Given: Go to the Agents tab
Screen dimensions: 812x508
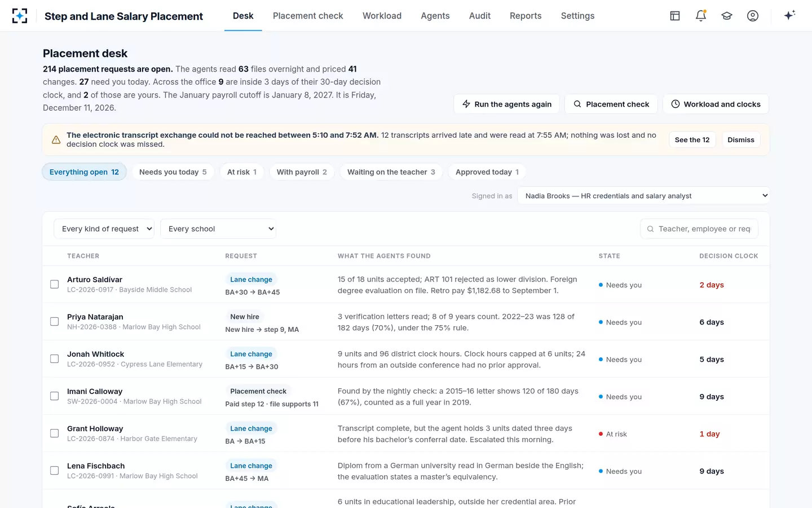Looking at the screenshot, I should 435,16.
